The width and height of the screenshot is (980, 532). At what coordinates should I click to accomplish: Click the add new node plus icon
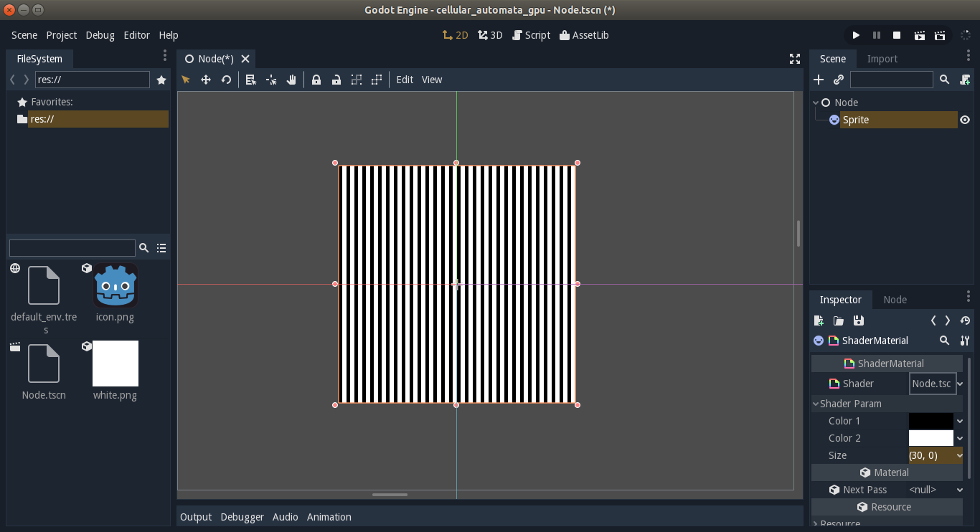pyautogui.click(x=819, y=80)
